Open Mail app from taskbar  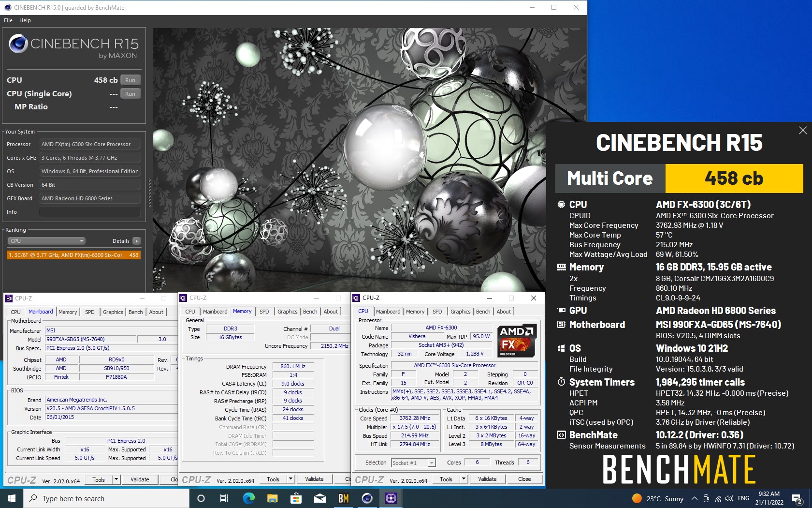[319, 498]
